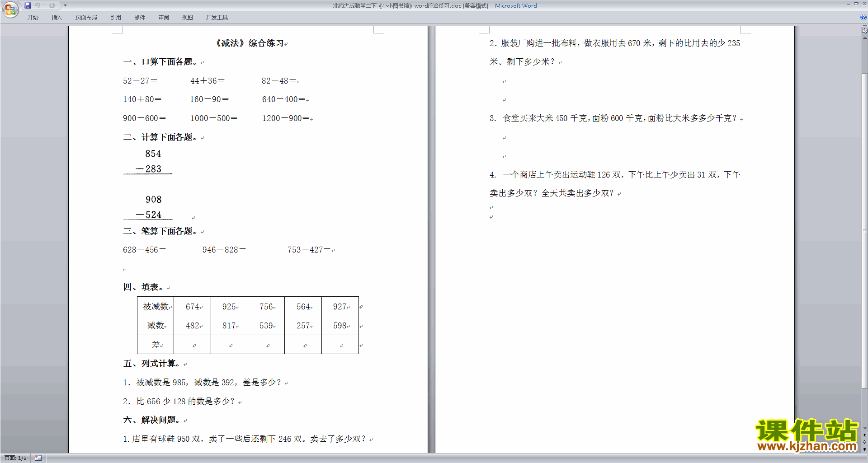
Task: Open the 视图 ribbon tab
Action: 187,17
